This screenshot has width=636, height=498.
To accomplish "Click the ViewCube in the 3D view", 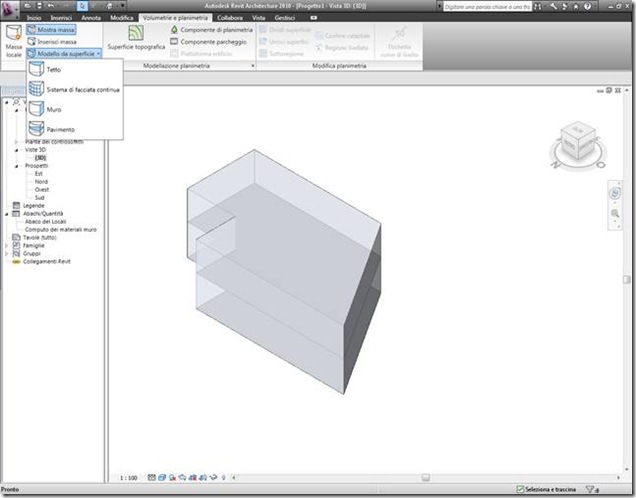I will click(578, 141).
